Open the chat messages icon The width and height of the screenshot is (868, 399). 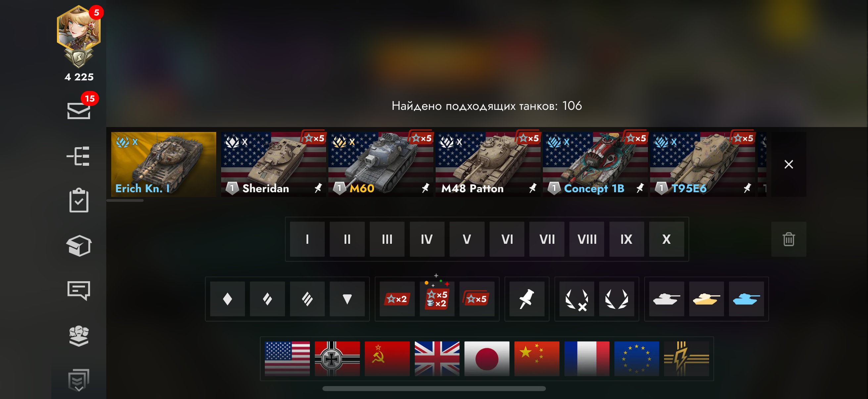tap(79, 290)
